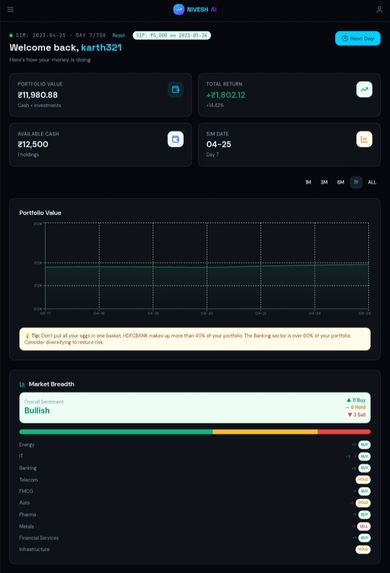Click the BUY badge for FMCG
This screenshot has width=390, height=573.
click(x=364, y=491)
